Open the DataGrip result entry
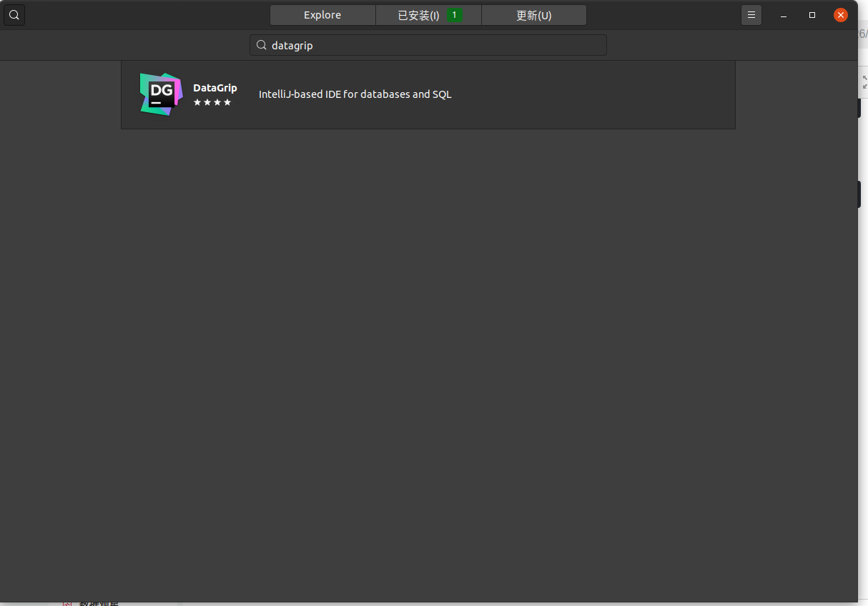The height and width of the screenshot is (606, 868). (429, 94)
